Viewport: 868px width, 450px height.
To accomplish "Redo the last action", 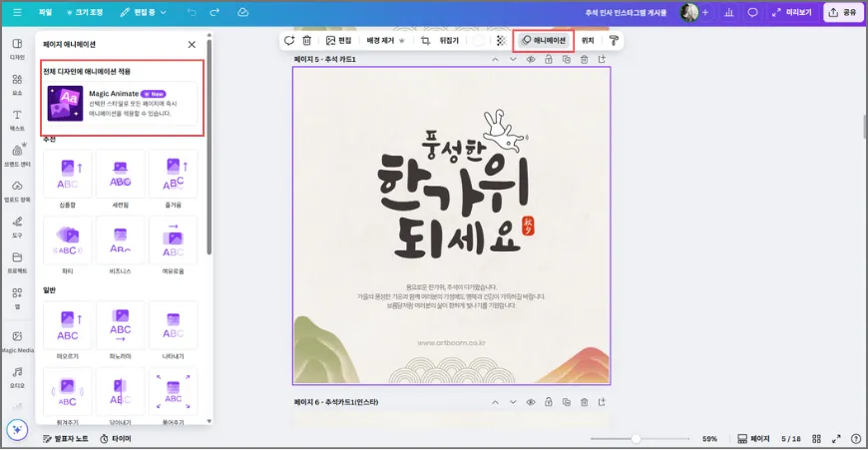I will coord(215,12).
